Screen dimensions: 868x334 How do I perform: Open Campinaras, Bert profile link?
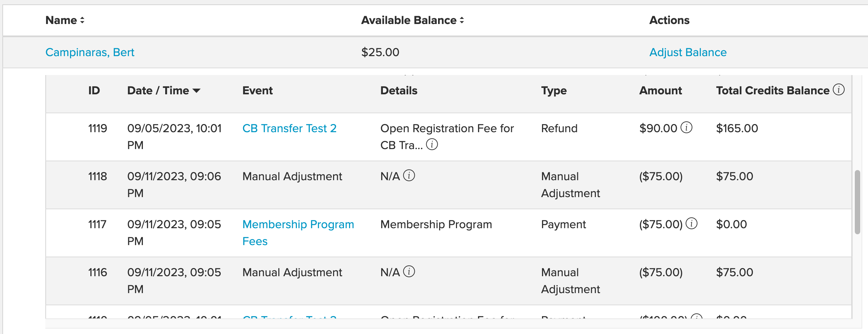(x=90, y=52)
